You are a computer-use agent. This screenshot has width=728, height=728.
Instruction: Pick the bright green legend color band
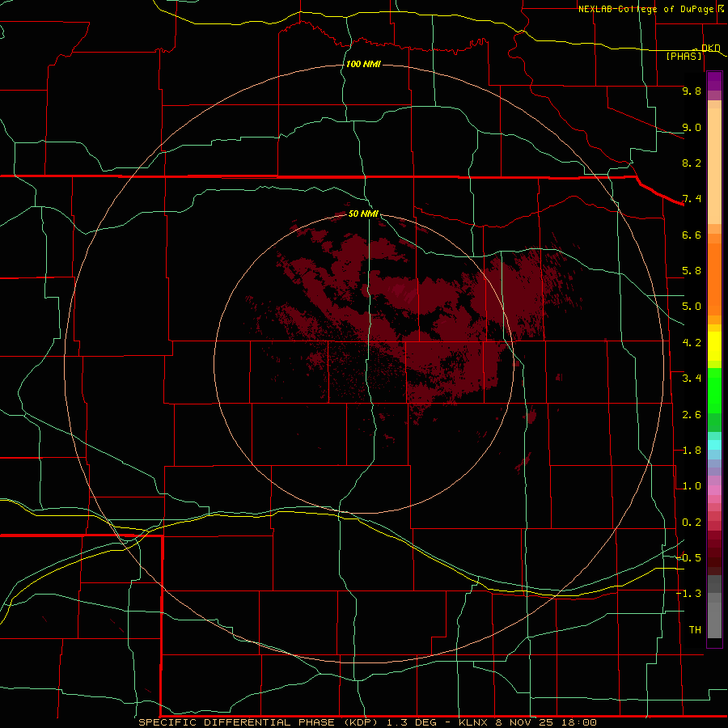coord(714,391)
